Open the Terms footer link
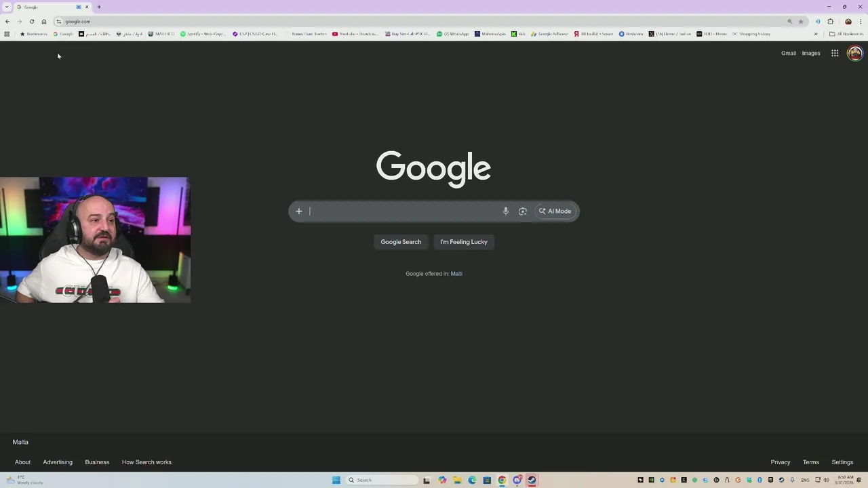 [x=811, y=462]
